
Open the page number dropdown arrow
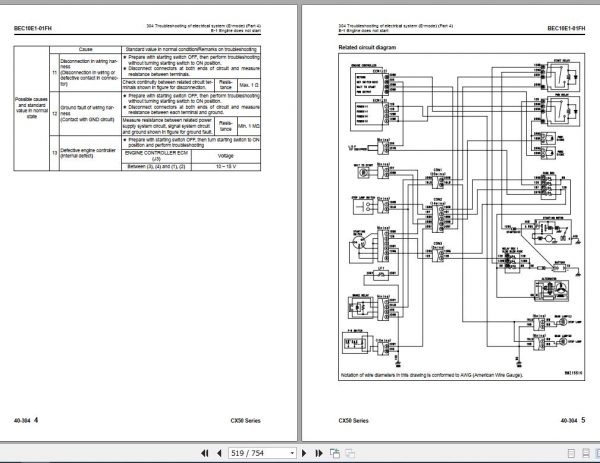292,453
